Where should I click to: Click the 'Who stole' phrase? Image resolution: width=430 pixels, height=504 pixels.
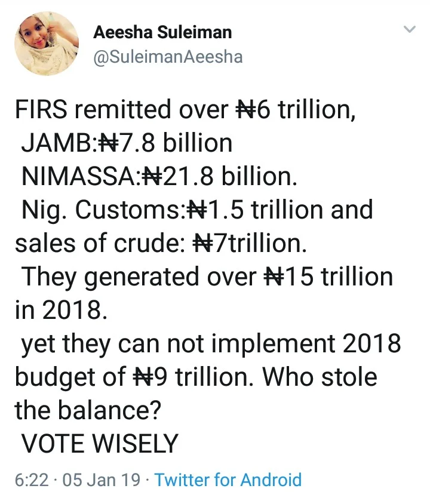(x=320, y=377)
